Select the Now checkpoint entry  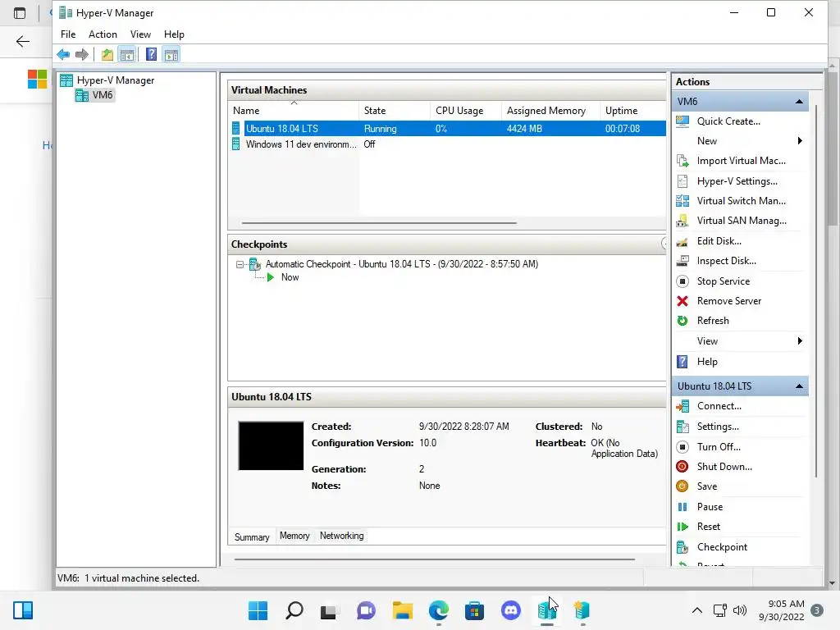(290, 277)
